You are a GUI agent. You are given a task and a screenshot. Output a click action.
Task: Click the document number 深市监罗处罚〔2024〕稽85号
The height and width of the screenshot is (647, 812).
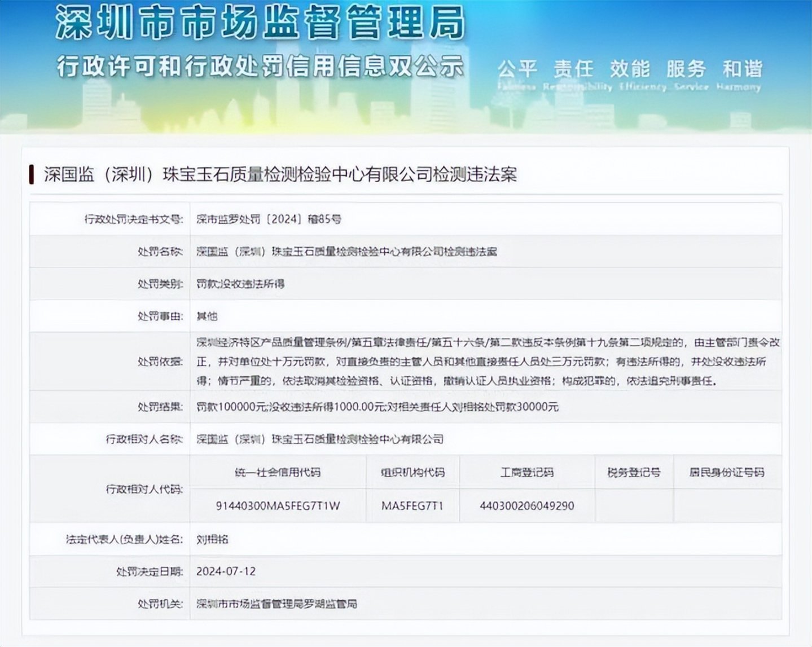(269, 219)
